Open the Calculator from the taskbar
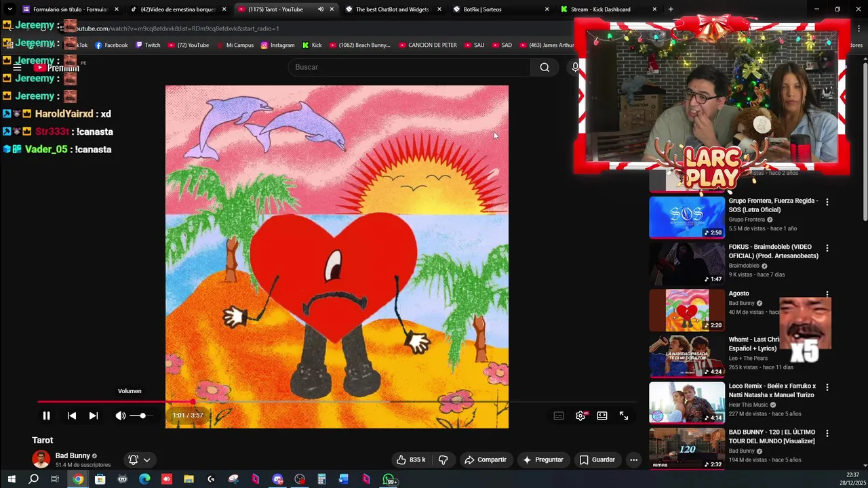Image resolution: width=868 pixels, height=488 pixels. pyautogui.click(x=321, y=479)
